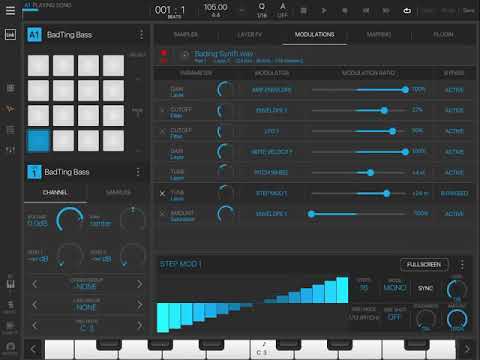Shift keyboard octave right with arrow
Image resolution: width=480 pixels, height=360 pixels.
pyautogui.click(x=468, y=349)
